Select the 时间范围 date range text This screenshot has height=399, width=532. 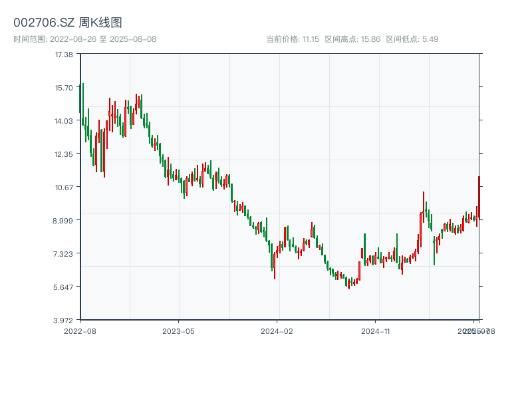(85, 39)
